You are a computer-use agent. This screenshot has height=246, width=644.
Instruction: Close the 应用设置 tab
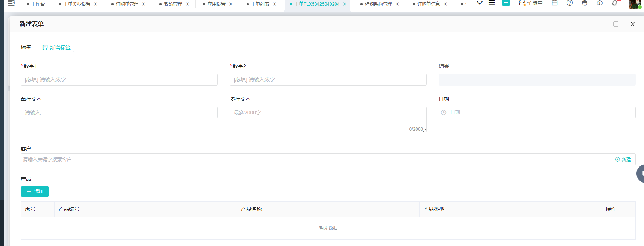(231, 4)
